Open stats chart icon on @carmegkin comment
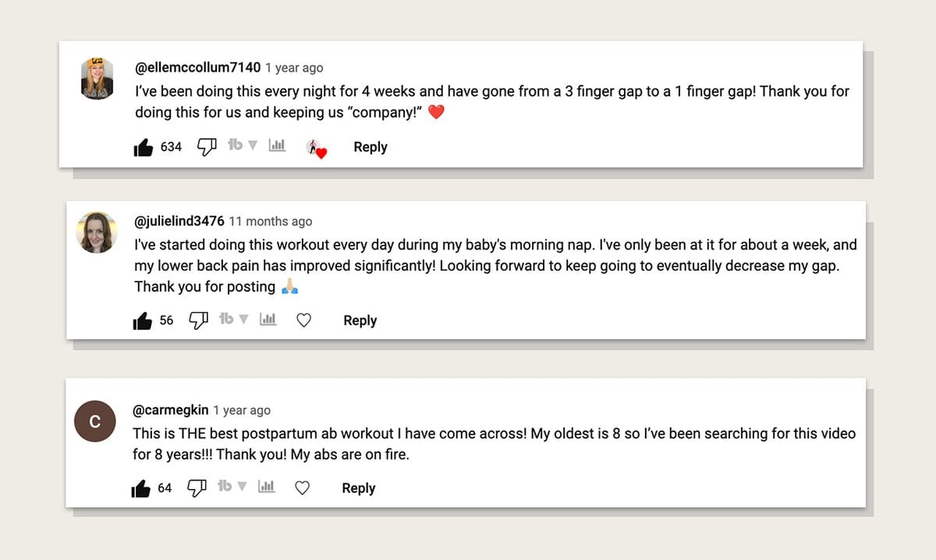 266,487
